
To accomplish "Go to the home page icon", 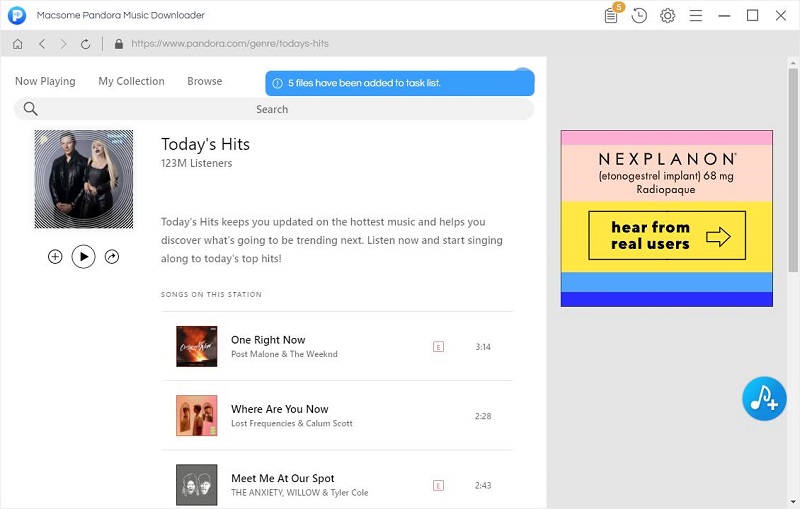I will [18, 44].
